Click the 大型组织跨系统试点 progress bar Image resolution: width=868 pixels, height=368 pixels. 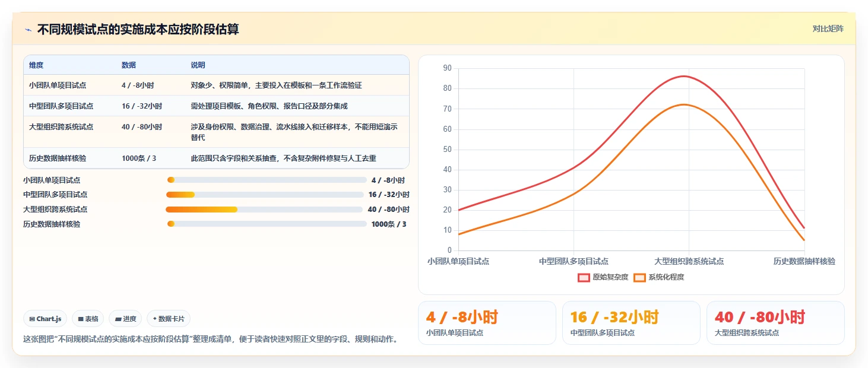264,210
